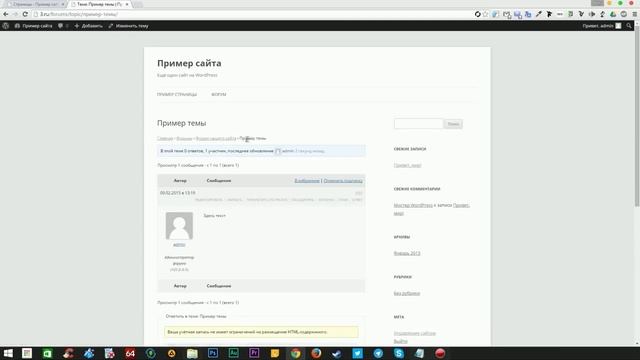Open Firefox from the taskbar
The image size is (640, 360).
(316, 353)
